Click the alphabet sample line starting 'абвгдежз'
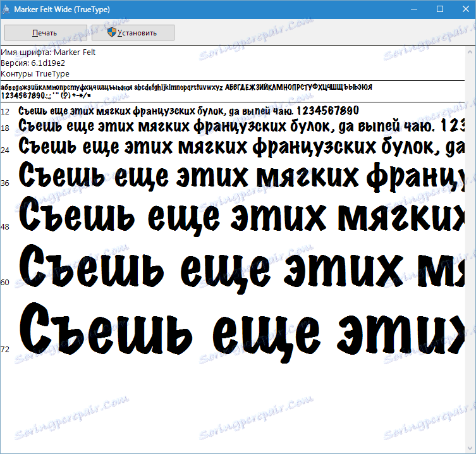476x454 pixels. 186,87
